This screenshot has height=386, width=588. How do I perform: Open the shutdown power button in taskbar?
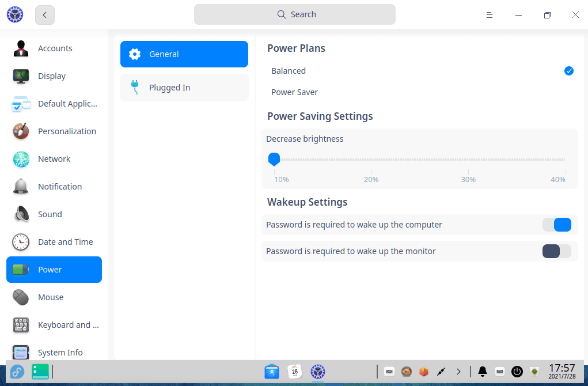click(x=517, y=372)
